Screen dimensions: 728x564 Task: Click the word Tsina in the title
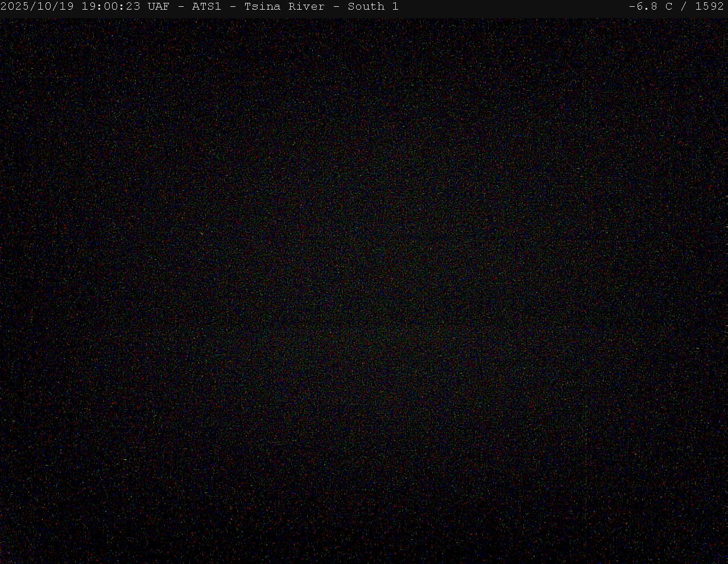pyautogui.click(x=262, y=7)
